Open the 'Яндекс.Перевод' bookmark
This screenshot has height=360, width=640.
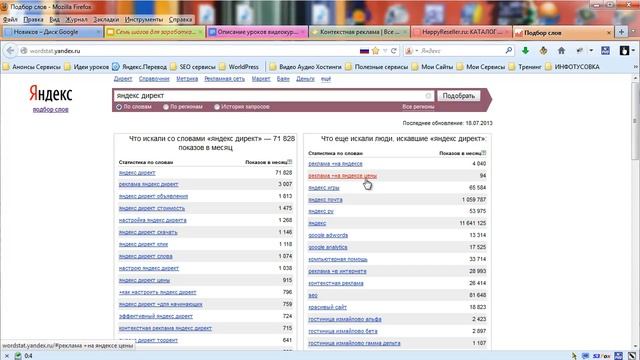click(140, 67)
